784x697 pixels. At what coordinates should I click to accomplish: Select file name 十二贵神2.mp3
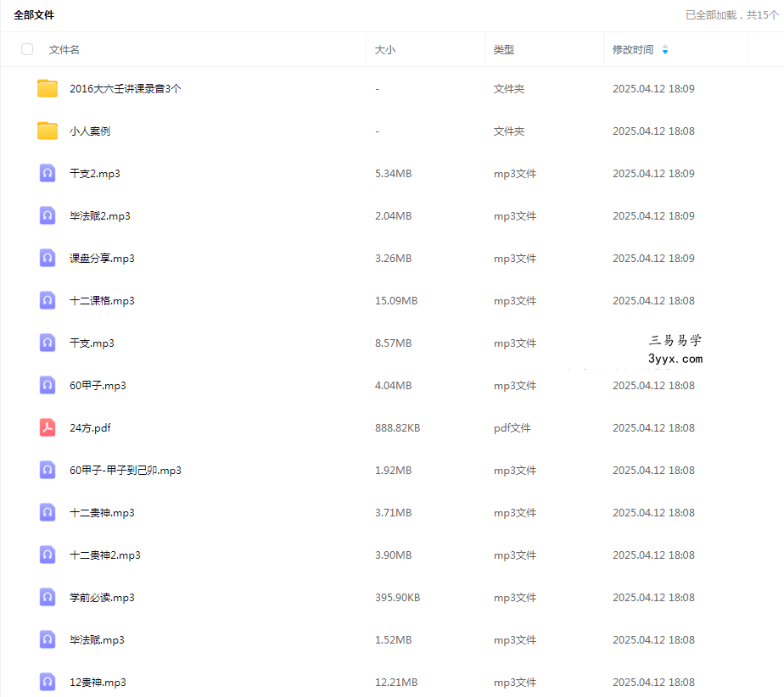point(105,555)
